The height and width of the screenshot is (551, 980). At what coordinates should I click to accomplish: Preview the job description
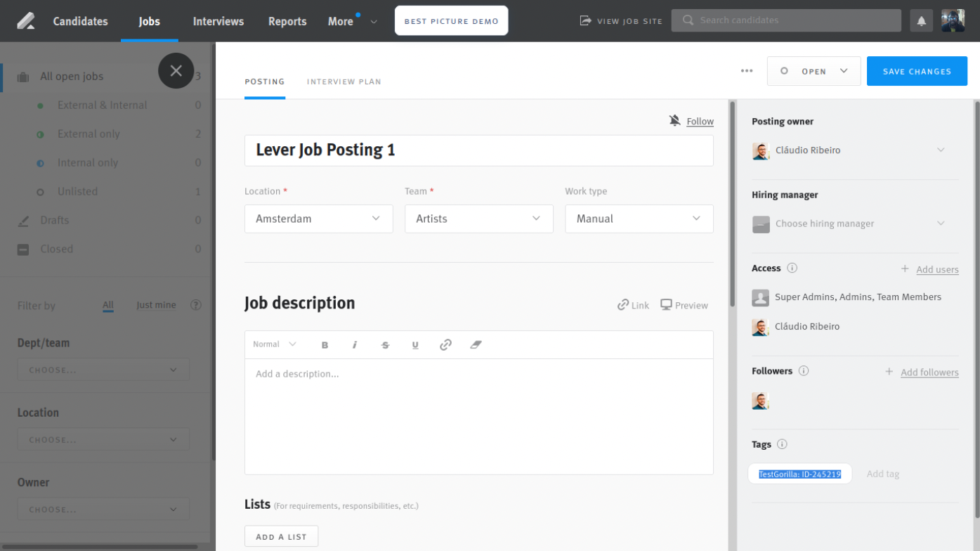click(683, 305)
